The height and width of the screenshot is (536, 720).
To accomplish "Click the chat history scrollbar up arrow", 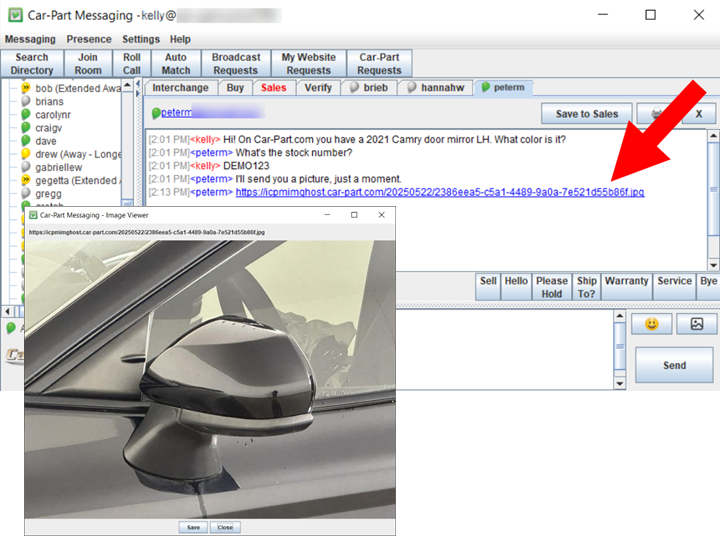I will point(713,135).
